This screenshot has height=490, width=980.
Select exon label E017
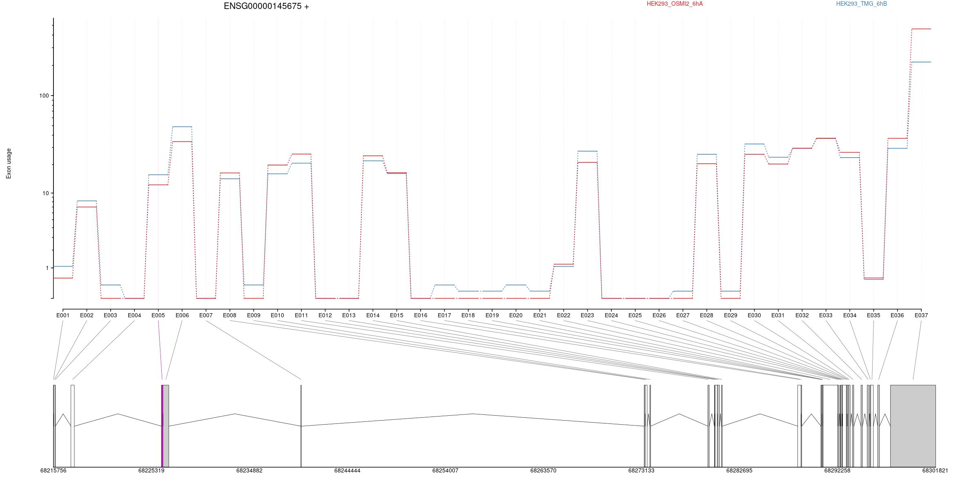pos(444,316)
